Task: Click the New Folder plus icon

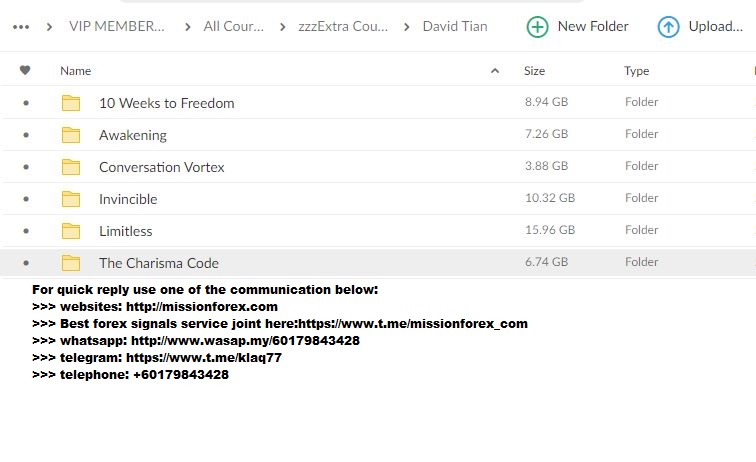Action: (x=537, y=27)
